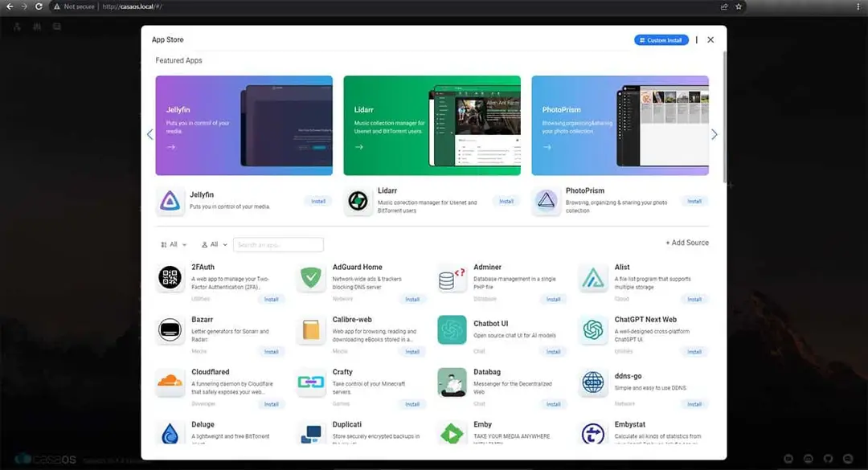The image size is (868, 470).
Task: Select the Crafty app icon
Action: [x=311, y=382]
